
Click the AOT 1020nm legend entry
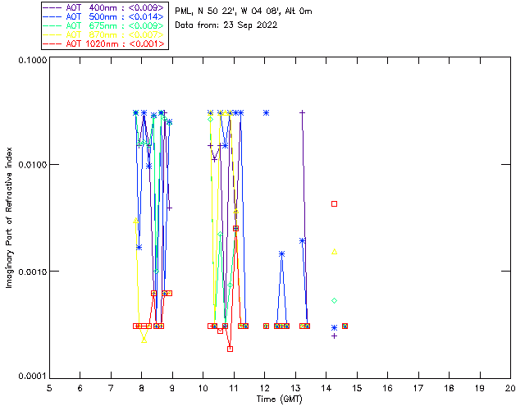pos(104,43)
